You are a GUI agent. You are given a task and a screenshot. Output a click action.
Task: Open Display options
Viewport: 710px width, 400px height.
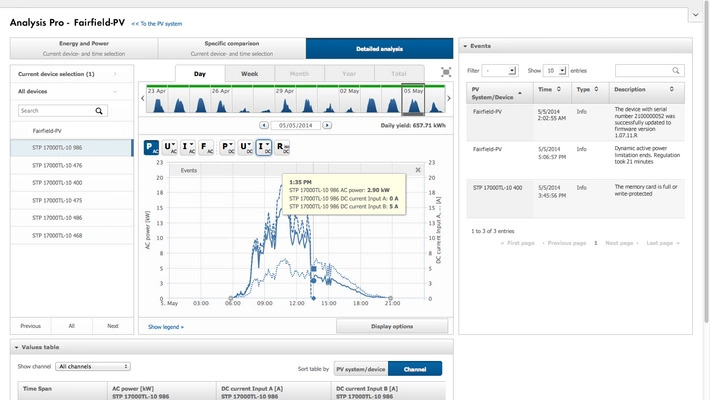coord(392,326)
